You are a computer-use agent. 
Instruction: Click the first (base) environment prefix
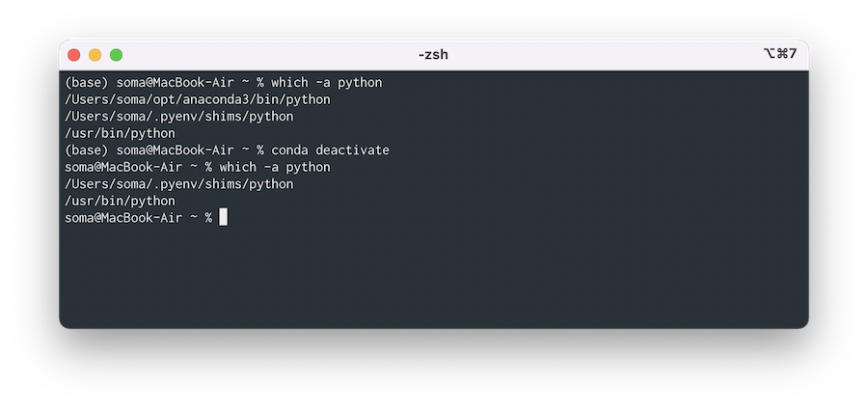[x=87, y=83]
